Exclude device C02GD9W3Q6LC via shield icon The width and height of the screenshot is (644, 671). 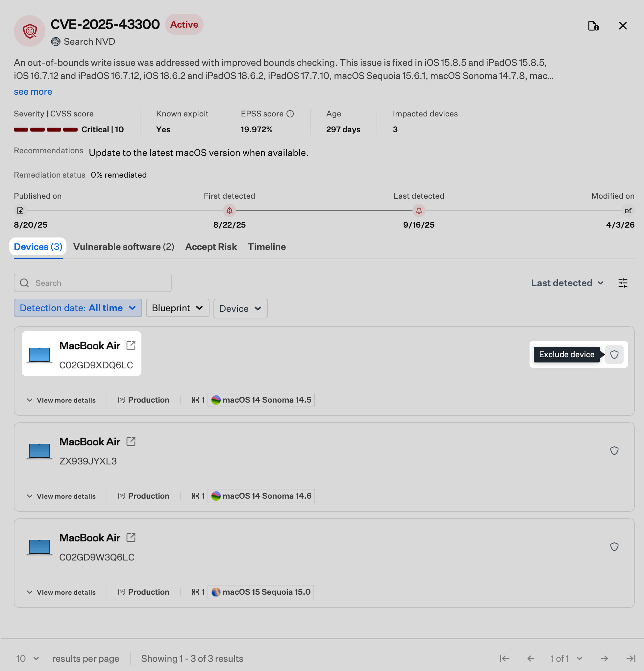614,547
